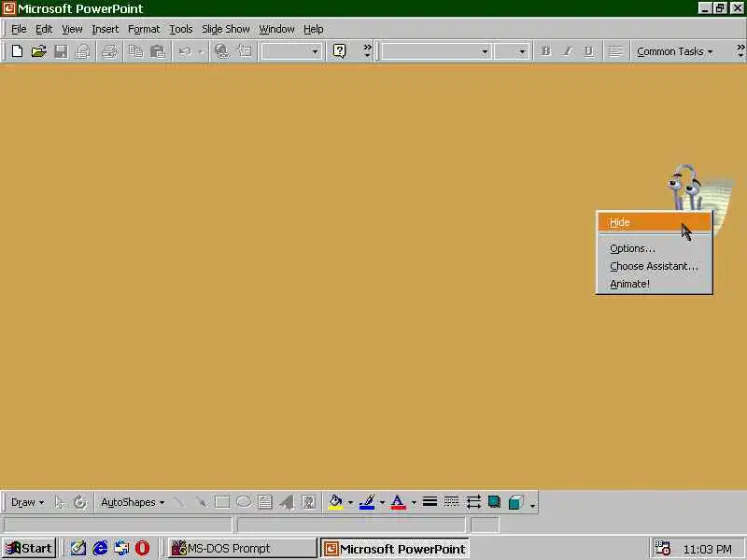The height and width of the screenshot is (560, 747).
Task: Open the Format menu
Action: (144, 29)
